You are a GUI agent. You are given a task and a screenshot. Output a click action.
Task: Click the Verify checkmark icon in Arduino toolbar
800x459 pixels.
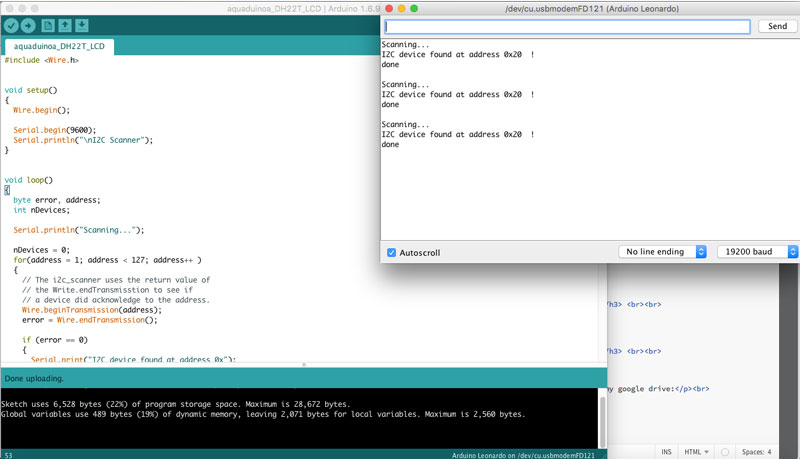click(x=11, y=26)
